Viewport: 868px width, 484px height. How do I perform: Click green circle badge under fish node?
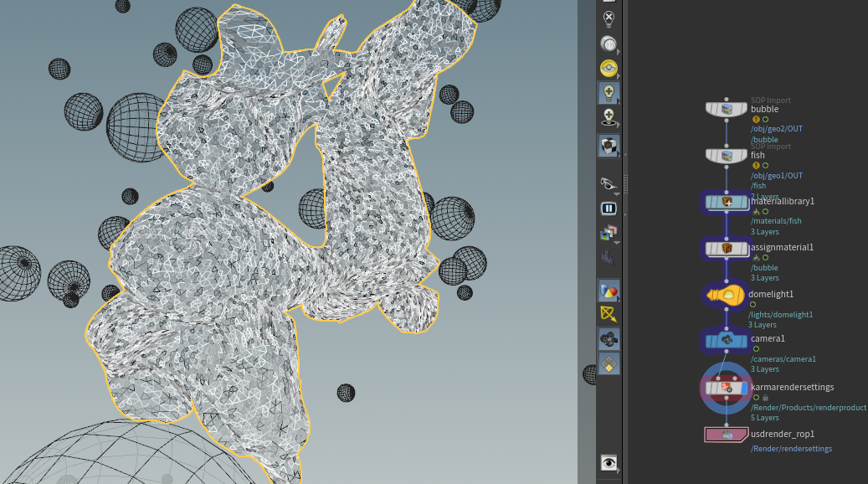(766, 166)
